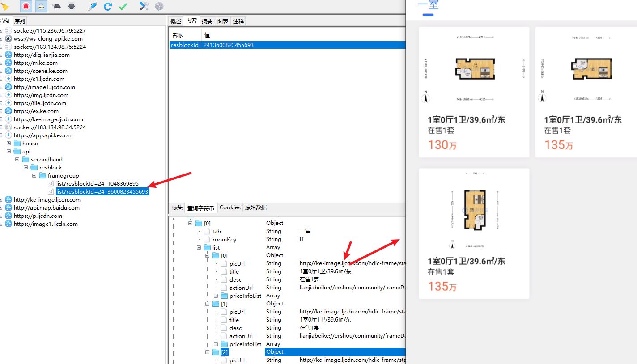The image size is (637, 364).
Task: Click the house folder icon
Action: [x=17, y=144]
